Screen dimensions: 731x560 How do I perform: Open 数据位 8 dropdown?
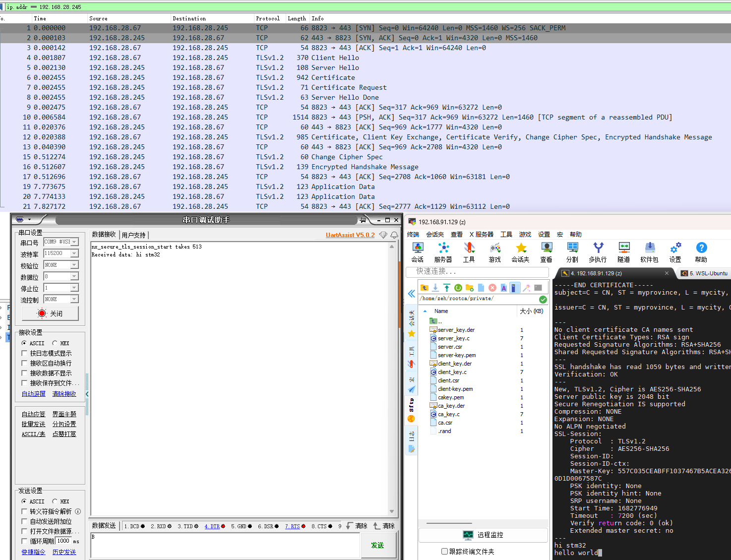(x=74, y=277)
